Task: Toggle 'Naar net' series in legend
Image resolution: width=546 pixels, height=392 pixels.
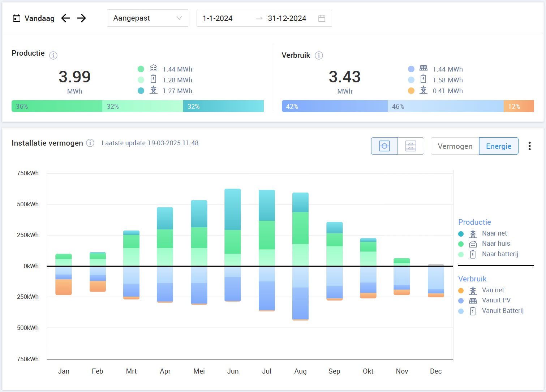Action: pyautogui.click(x=494, y=233)
